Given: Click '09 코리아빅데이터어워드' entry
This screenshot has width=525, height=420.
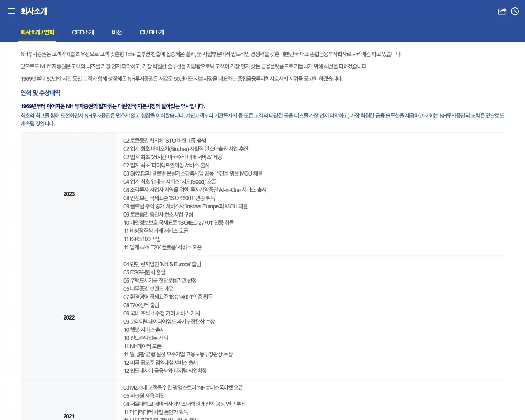Looking at the screenshot, I should click(x=169, y=322).
